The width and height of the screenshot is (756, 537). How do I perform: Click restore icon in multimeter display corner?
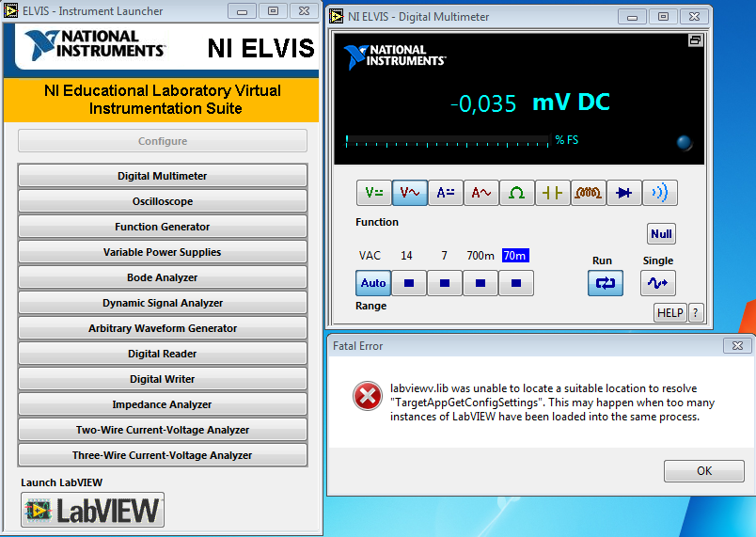point(695,40)
